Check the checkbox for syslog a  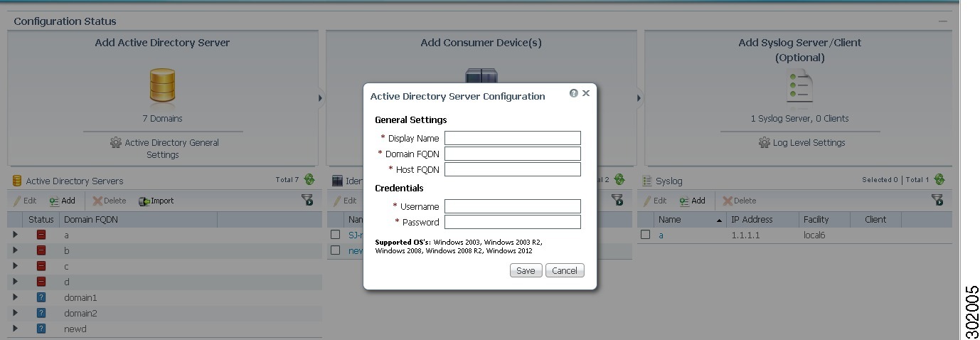click(646, 234)
